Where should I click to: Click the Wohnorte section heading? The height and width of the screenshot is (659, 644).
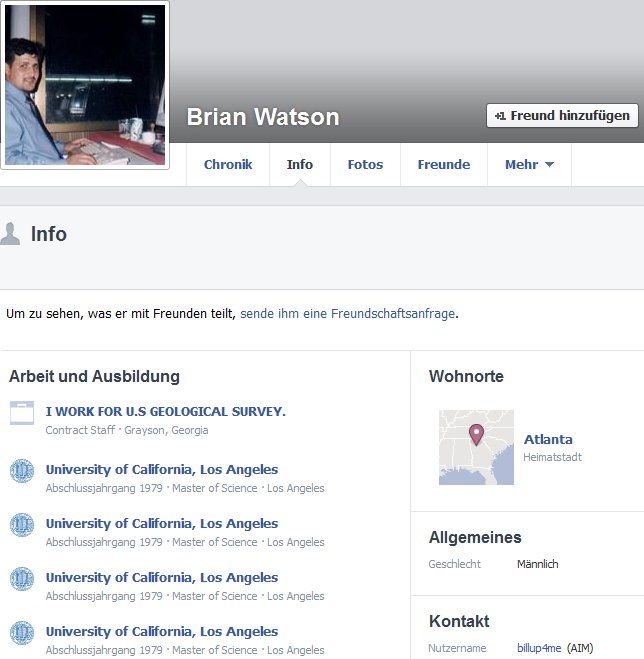466,376
